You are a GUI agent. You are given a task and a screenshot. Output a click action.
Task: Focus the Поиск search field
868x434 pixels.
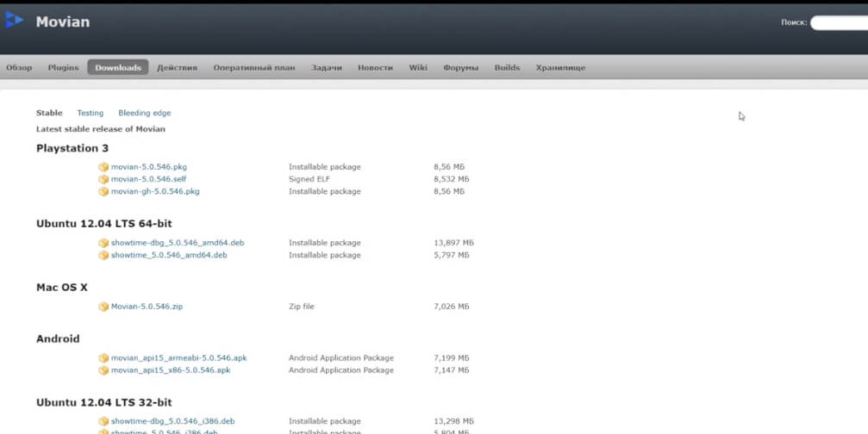839,22
